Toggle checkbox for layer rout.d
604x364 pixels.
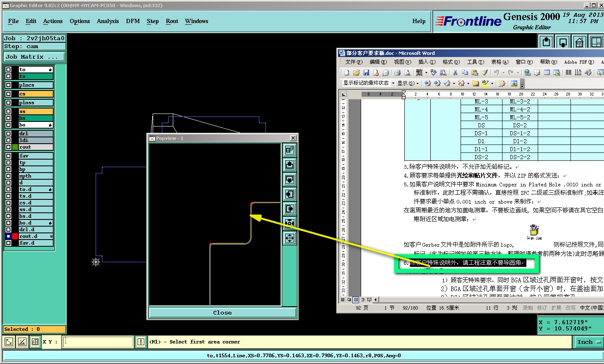(x=8, y=236)
